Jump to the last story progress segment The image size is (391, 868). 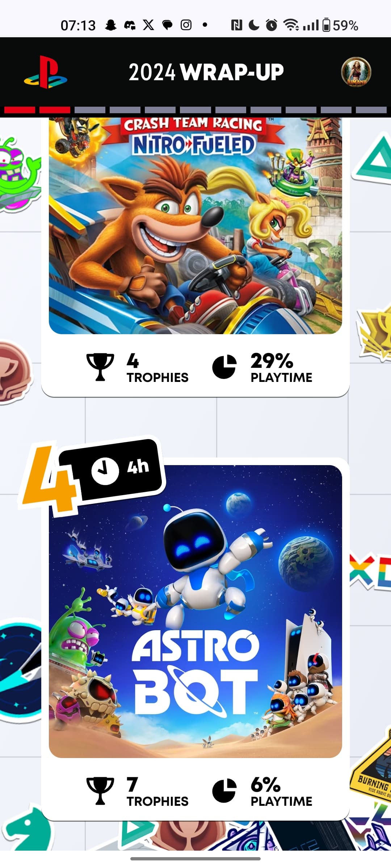pyautogui.click(x=371, y=110)
